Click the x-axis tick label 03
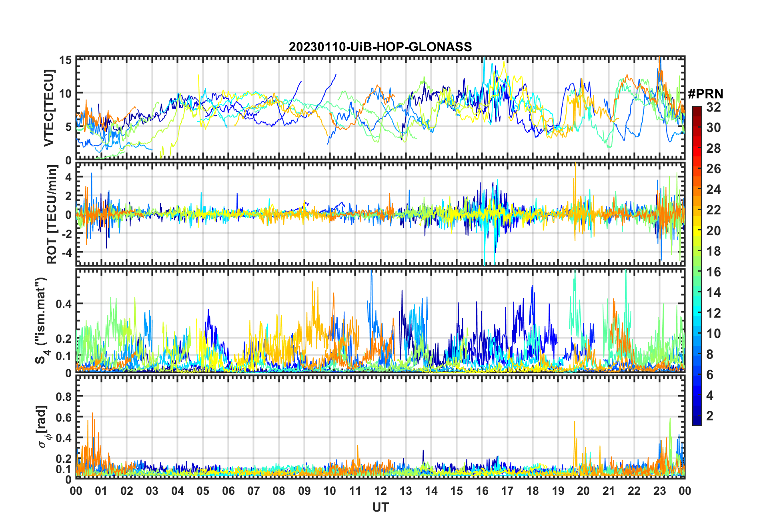 coord(152,491)
